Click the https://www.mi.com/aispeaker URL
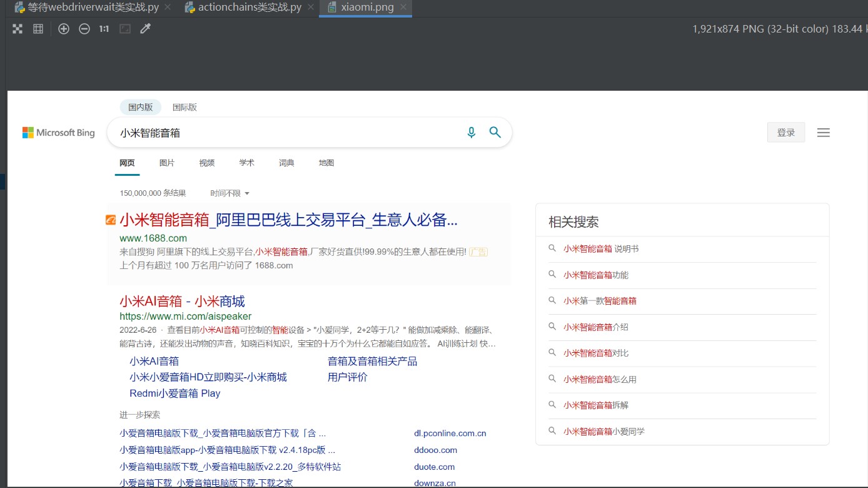The image size is (868, 488). pos(186,317)
